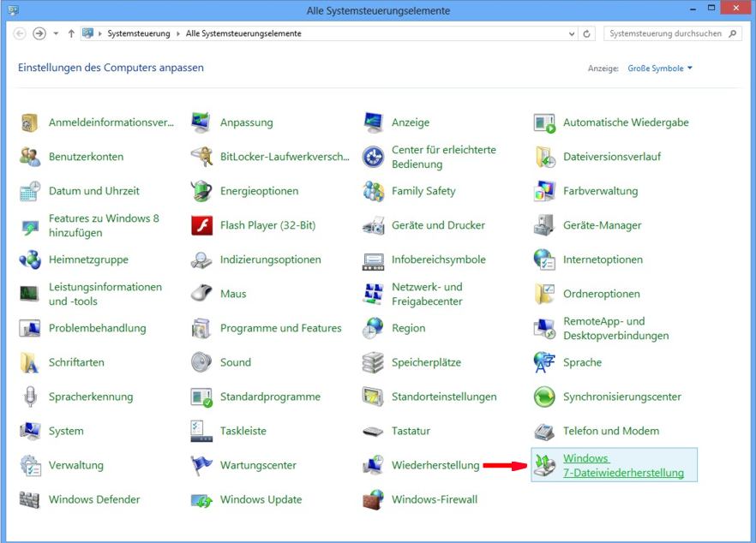Open the Maus mouse icon
Viewport: 756px width, 543px height.
[x=201, y=294]
